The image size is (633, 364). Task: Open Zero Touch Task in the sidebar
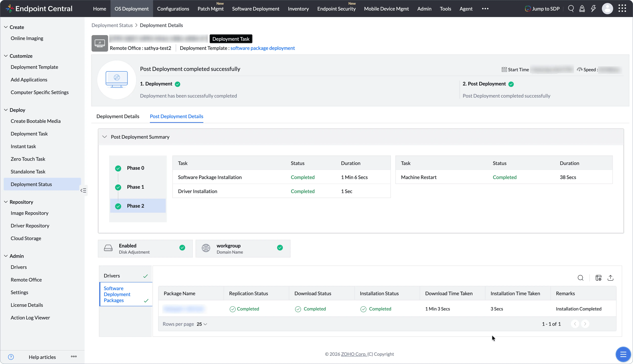[x=28, y=159]
